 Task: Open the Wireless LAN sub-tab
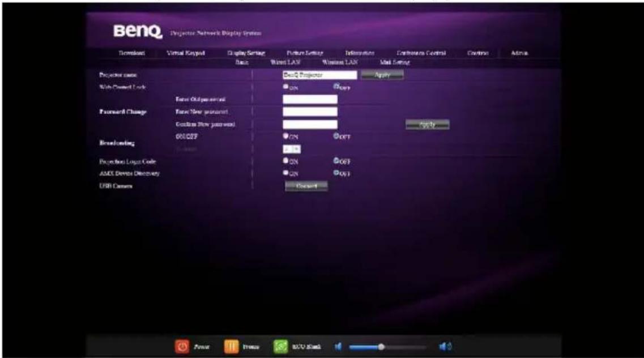point(340,62)
